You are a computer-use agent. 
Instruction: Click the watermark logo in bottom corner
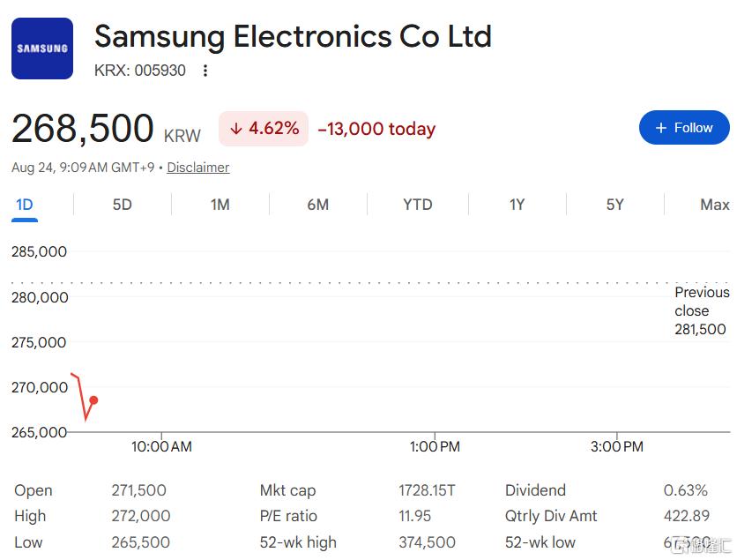(x=701, y=545)
